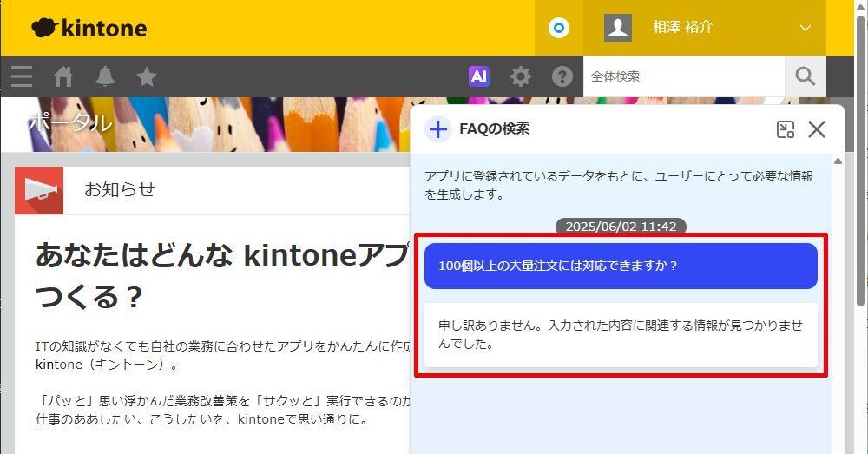
Task: Click the search magnifier button
Action: [806, 76]
